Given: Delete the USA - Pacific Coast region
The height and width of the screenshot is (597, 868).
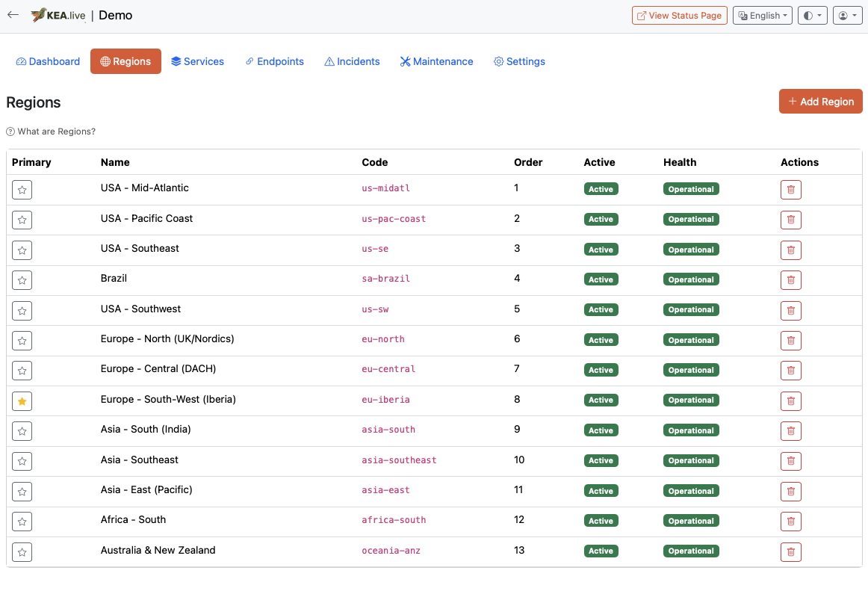Looking at the screenshot, I should pos(790,220).
